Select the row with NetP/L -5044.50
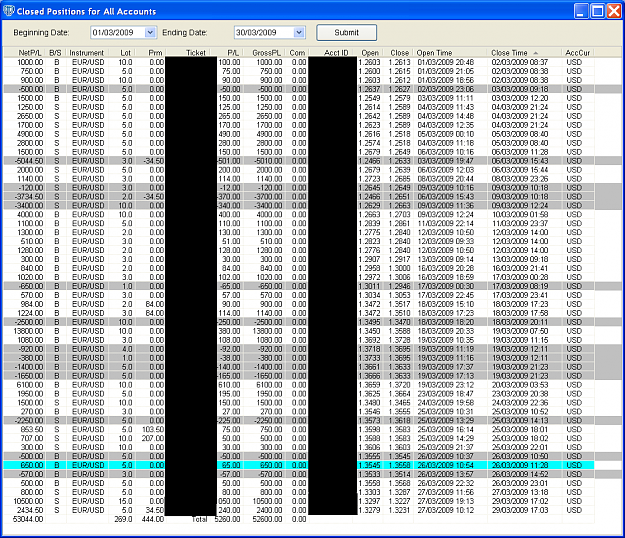Screen dimensions: 625x538 coord(299,161)
